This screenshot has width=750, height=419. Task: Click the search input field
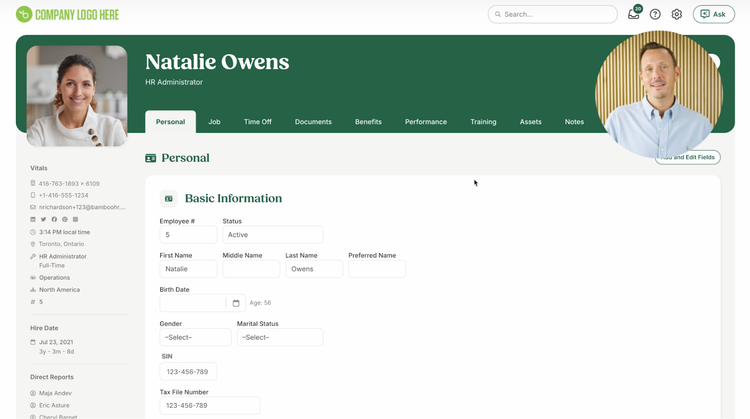(552, 14)
